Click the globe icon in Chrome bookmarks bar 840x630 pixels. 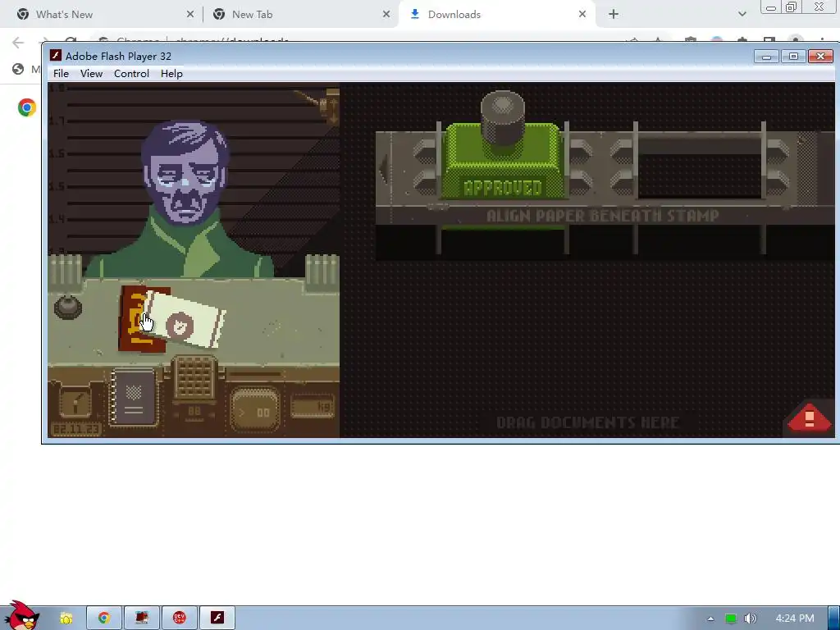pos(18,69)
